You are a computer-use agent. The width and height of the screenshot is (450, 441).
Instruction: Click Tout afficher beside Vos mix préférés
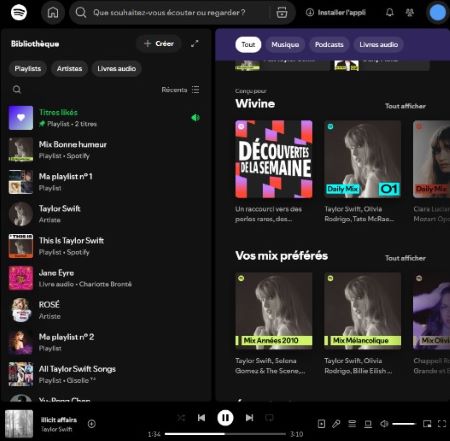[405, 258]
